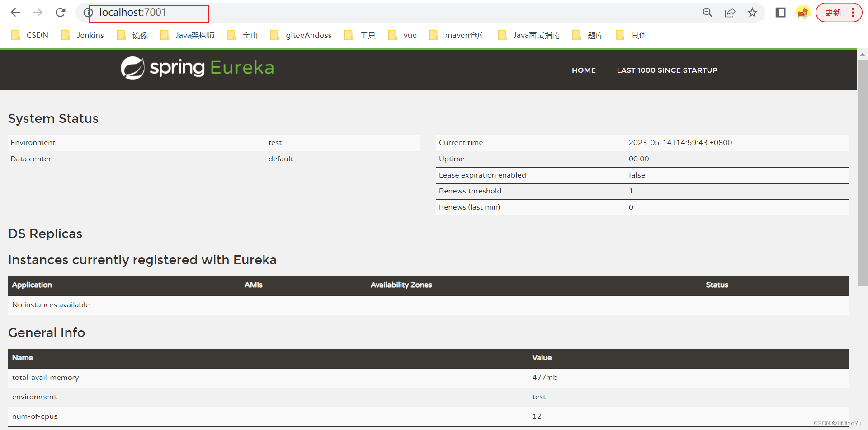Click the AMIs column header
This screenshot has width=868, height=430.
[254, 285]
